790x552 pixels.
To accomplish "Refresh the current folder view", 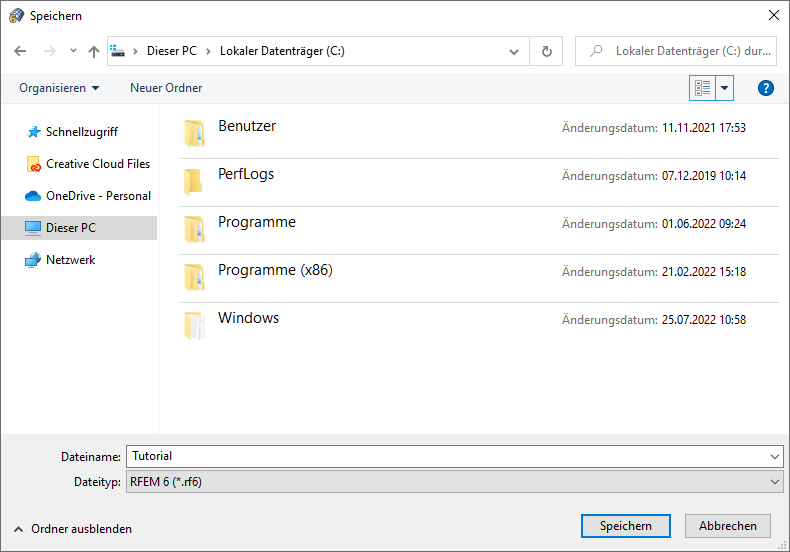I will [546, 51].
